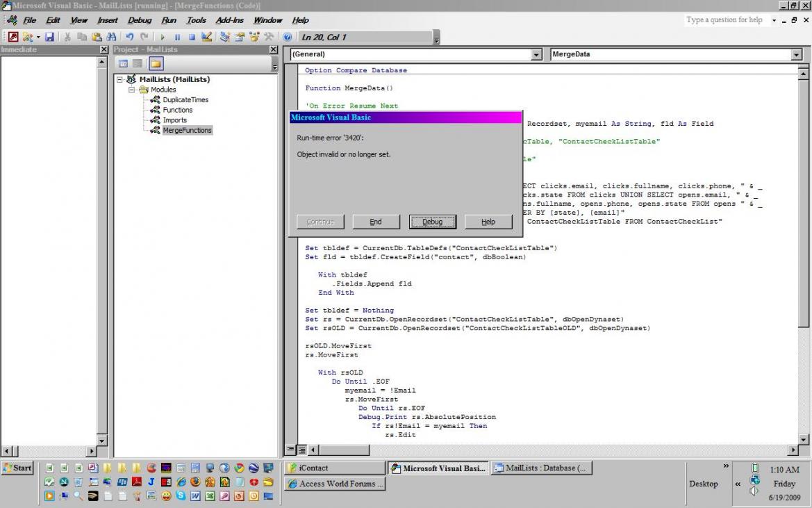Switch to Full Module View in the code window
The width and height of the screenshot is (812, 508).
[302, 450]
